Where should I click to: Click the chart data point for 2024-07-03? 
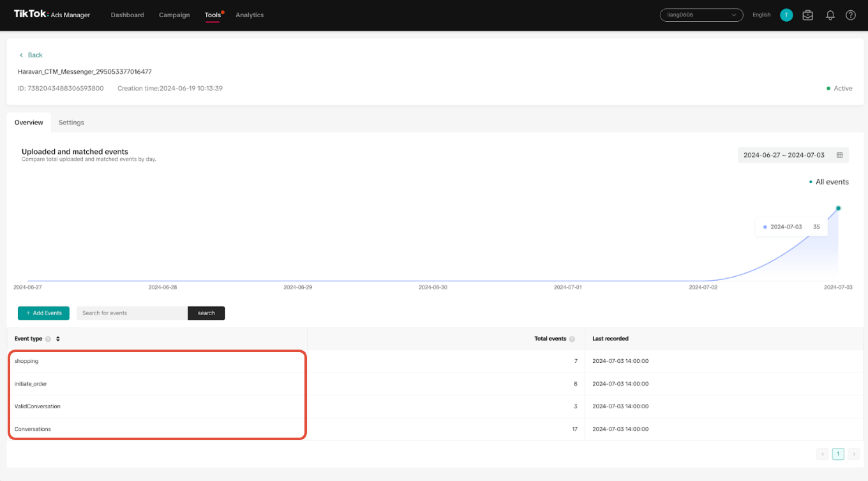coord(838,208)
